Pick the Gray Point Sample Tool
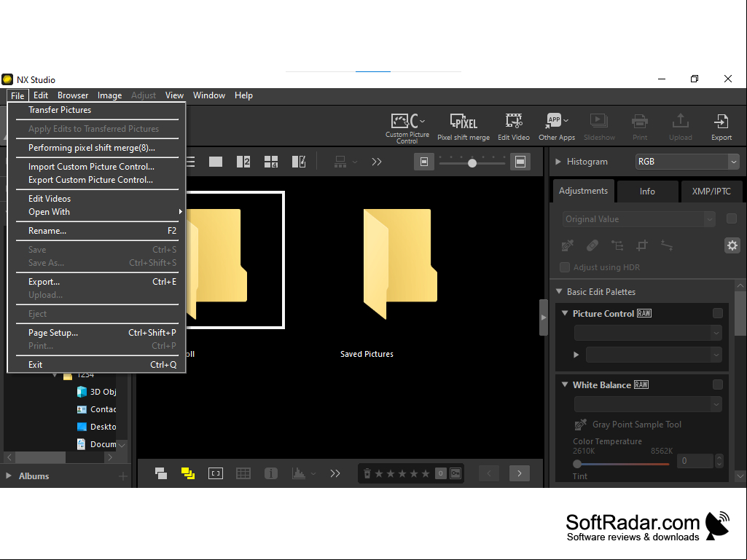Viewport: 747px width, 560px height. 580,425
